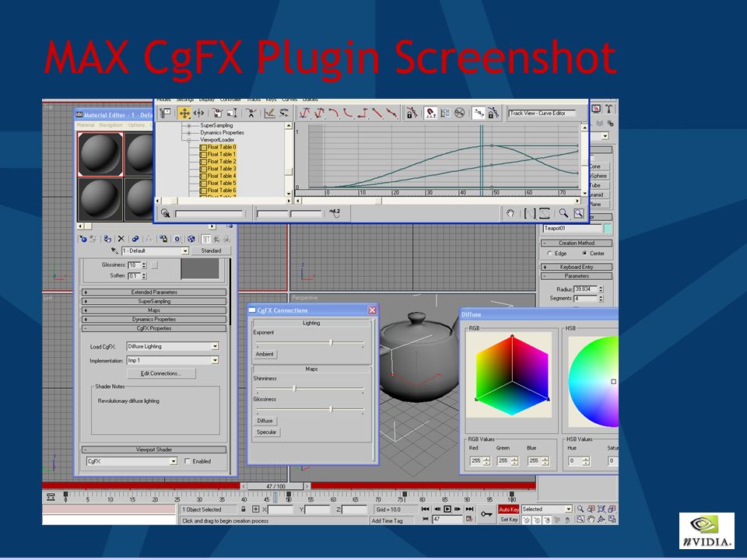Select Float Table 3 track
Screen dimensions: 747x560
tap(218, 169)
